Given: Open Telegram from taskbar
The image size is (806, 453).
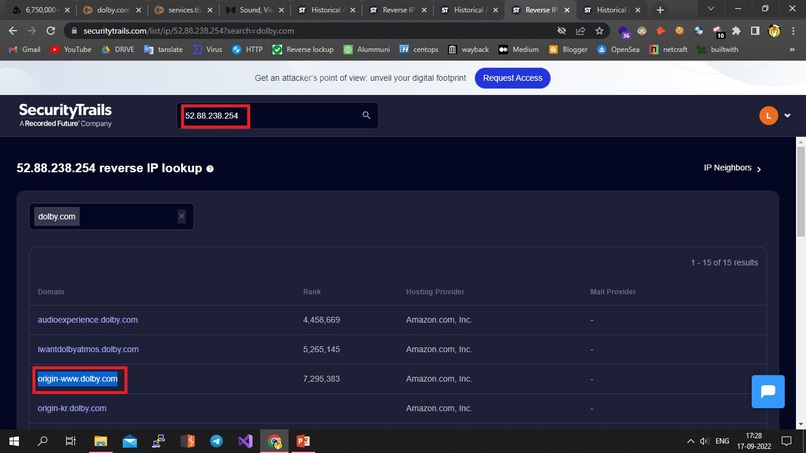Looking at the screenshot, I should (216, 441).
